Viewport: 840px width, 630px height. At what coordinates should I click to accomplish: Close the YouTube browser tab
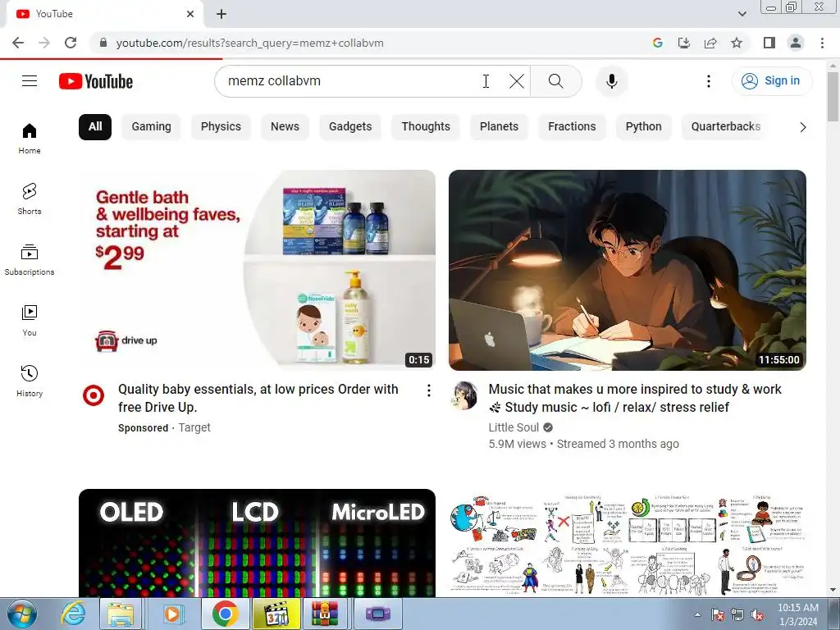pyautogui.click(x=190, y=14)
